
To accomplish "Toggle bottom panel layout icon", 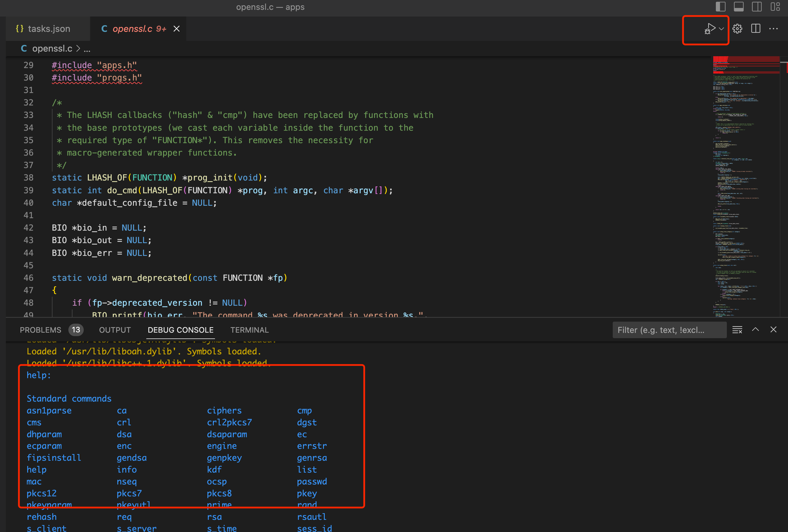I will coord(738,7).
